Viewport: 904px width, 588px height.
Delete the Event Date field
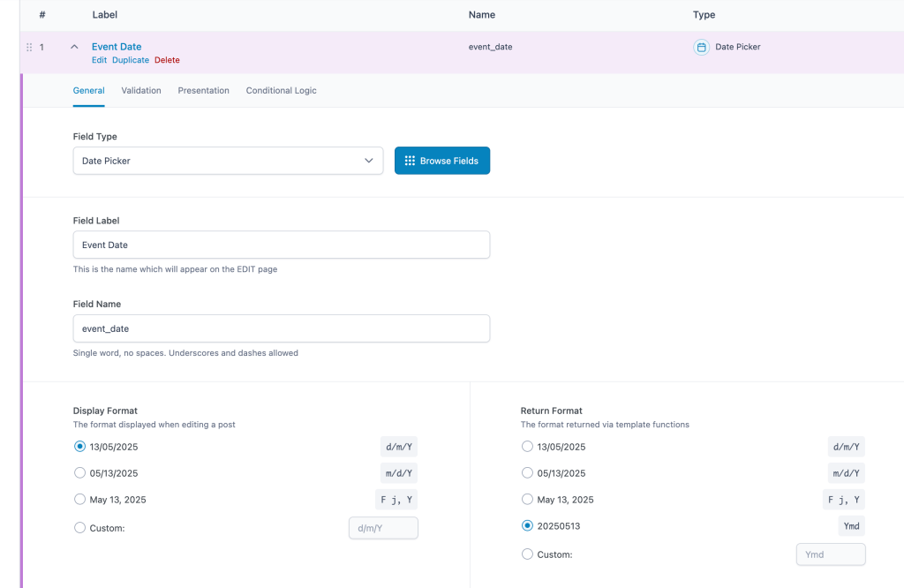167,61
